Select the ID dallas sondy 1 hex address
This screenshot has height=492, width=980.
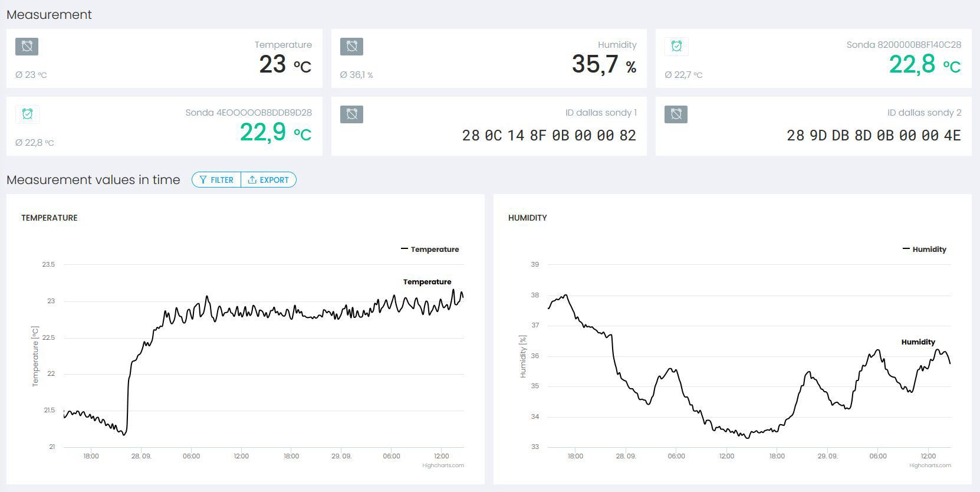point(548,136)
